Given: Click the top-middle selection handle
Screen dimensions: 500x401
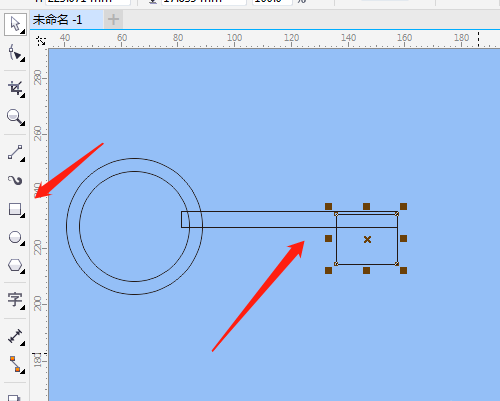Looking at the screenshot, I should (x=366, y=207).
